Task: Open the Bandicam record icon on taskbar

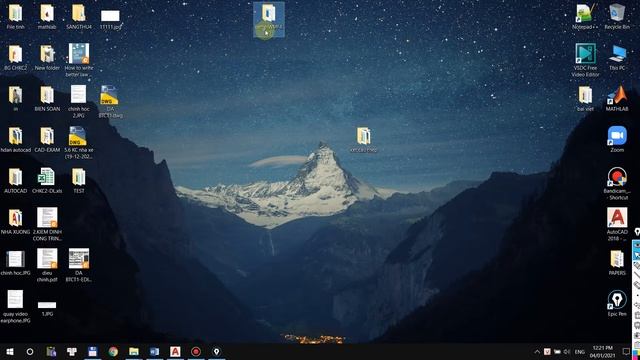Action: click(x=196, y=351)
